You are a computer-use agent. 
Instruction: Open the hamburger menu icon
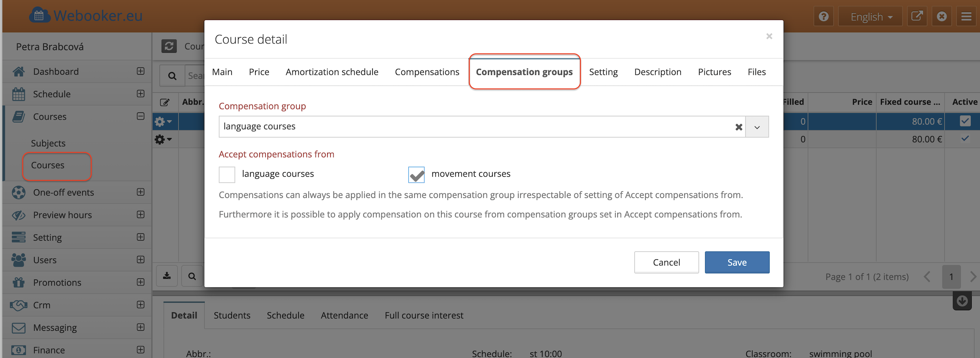tap(967, 17)
